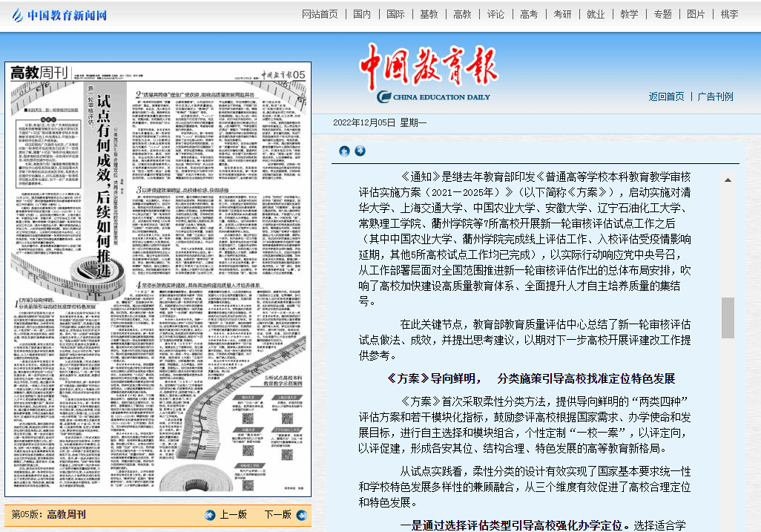Click section 2 heading in newspaper page image
The width and height of the screenshot is (761, 532).
195,95
